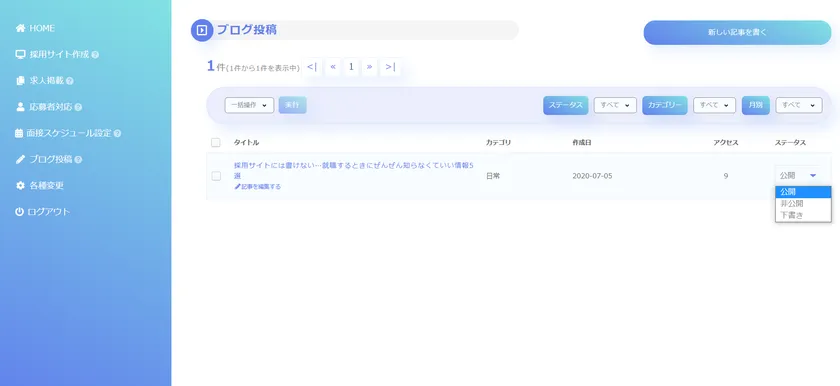Image resolution: width=840 pixels, height=386 pixels.
Task: Click the カテゴリ column header
Action: coord(499,142)
